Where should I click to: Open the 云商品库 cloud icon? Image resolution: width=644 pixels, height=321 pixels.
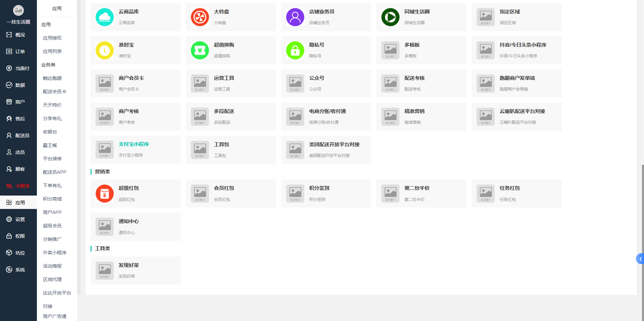(105, 17)
